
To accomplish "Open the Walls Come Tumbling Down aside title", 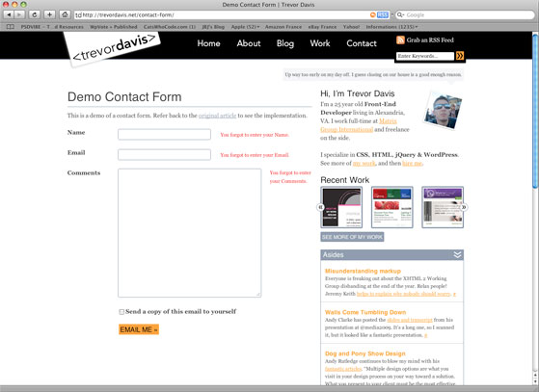I will 365,312.
